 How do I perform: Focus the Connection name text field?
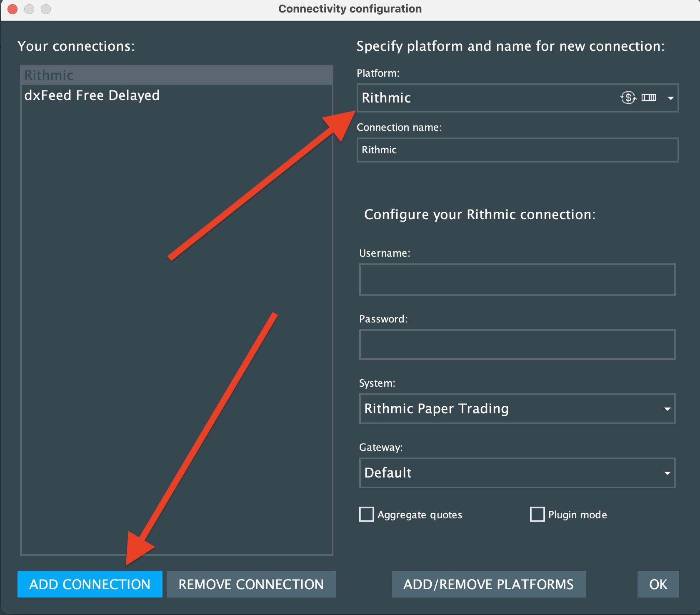tap(517, 150)
